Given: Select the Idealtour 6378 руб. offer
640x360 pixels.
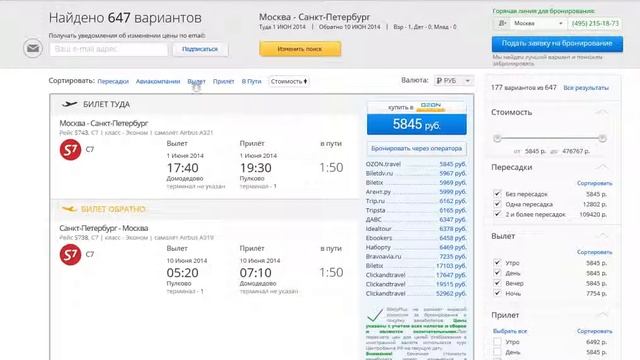Looking at the screenshot, I should [x=416, y=229].
